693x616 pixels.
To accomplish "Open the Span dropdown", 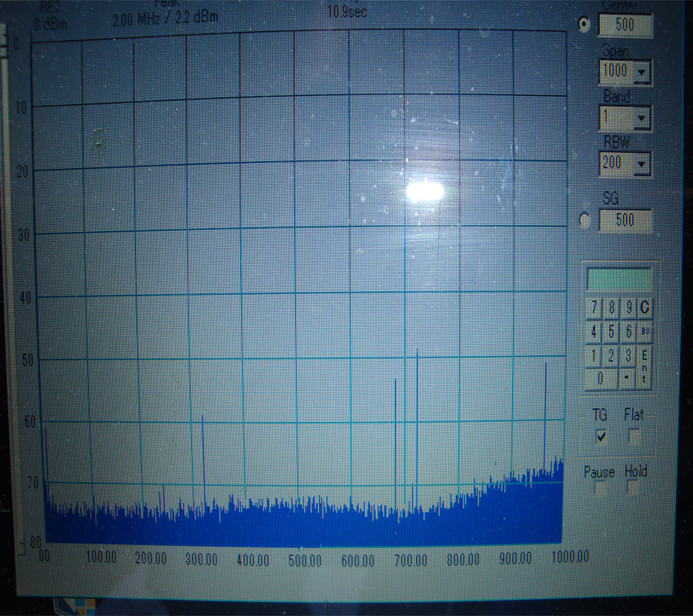I will (643, 74).
